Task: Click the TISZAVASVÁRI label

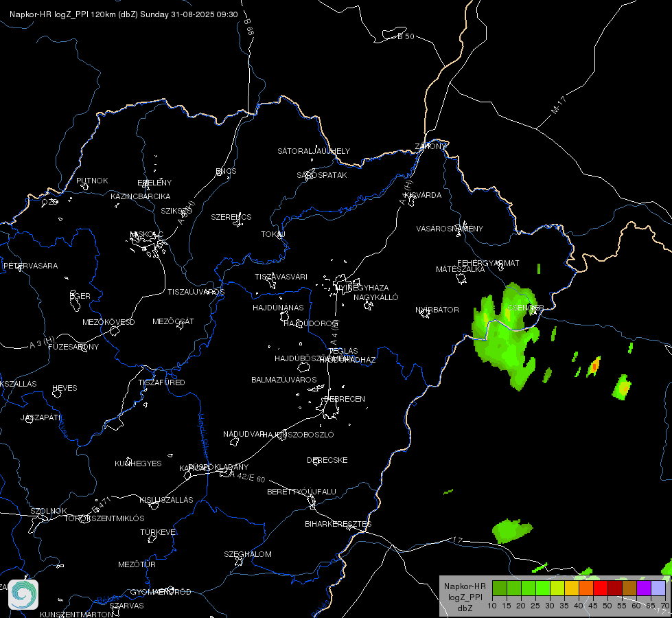Action: click(281, 277)
